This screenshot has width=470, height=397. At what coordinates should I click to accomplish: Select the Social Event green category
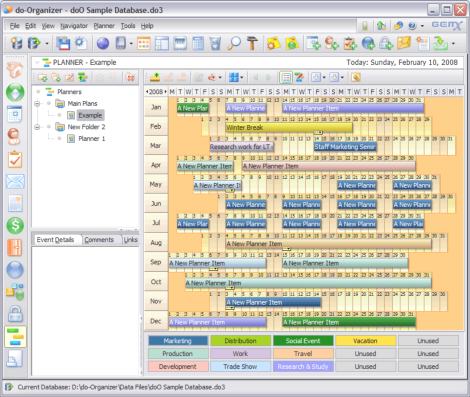[x=303, y=341]
